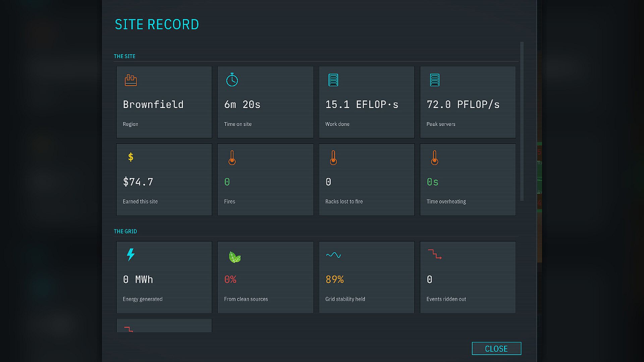Click the stopwatch icon above Time on site

(x=232, y=80)
